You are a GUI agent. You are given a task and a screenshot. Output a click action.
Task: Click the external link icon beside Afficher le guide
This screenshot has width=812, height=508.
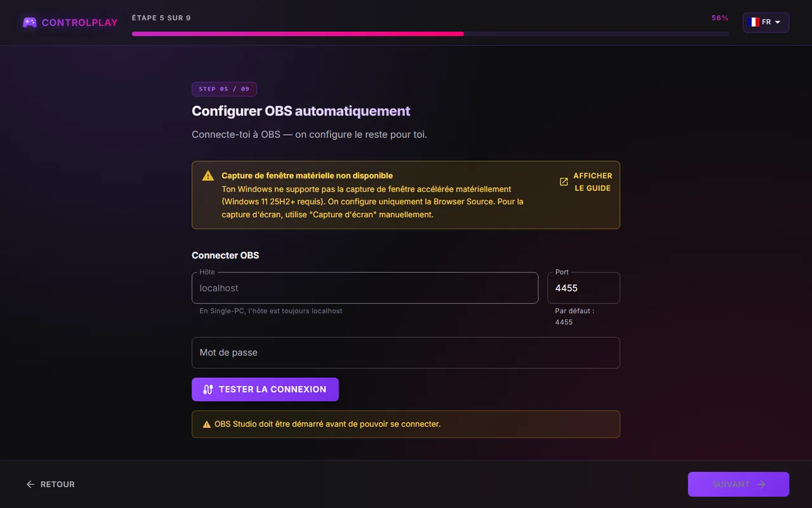[563, 182]
